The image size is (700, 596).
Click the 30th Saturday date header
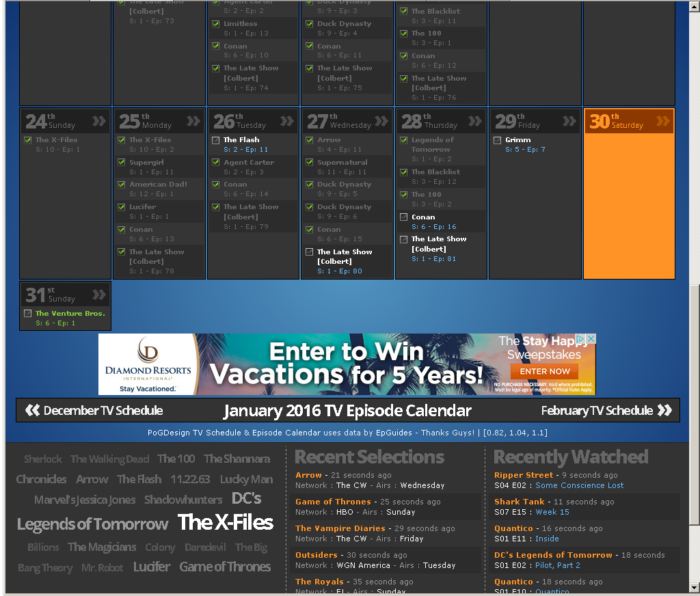coord(629,121)
